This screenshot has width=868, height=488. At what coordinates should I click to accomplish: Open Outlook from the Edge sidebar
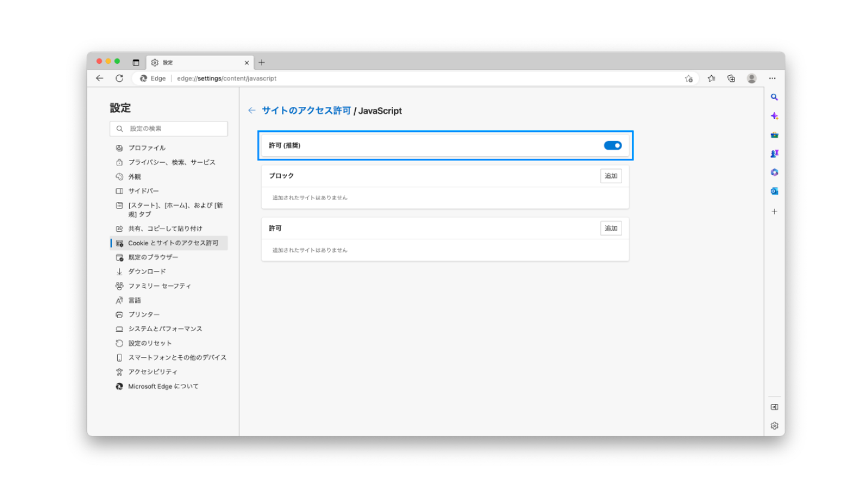point(774,191)
